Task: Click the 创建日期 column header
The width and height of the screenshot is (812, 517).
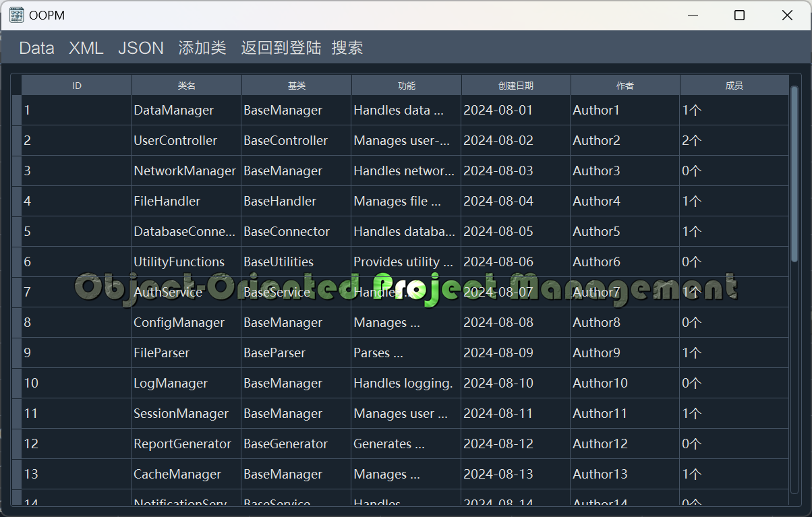Action: point(516,86)
